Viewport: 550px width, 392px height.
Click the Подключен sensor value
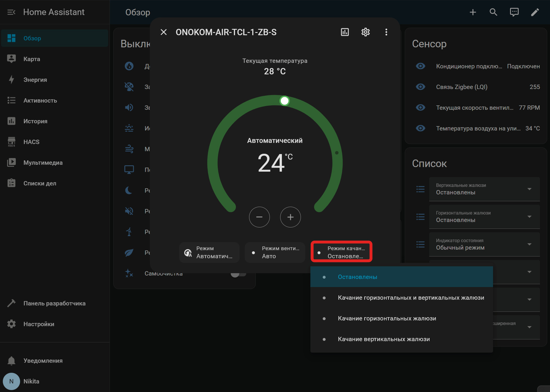coord(523,66)
